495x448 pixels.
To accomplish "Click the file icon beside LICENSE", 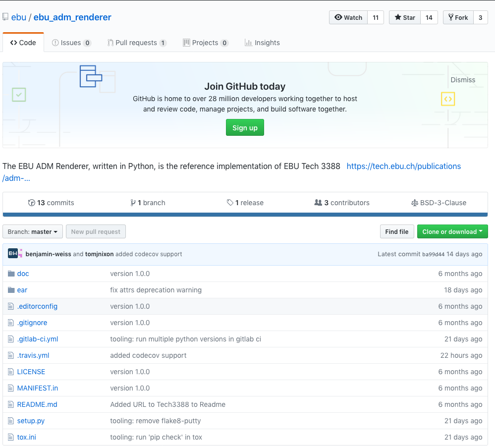I will point(11,372).
